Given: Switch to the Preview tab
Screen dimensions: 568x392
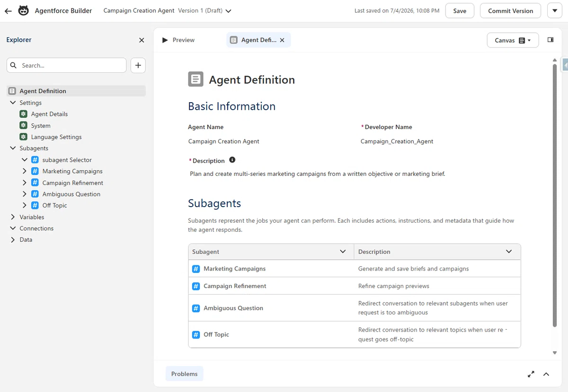Looking at the screenshot, I should [x=178, y=40].
